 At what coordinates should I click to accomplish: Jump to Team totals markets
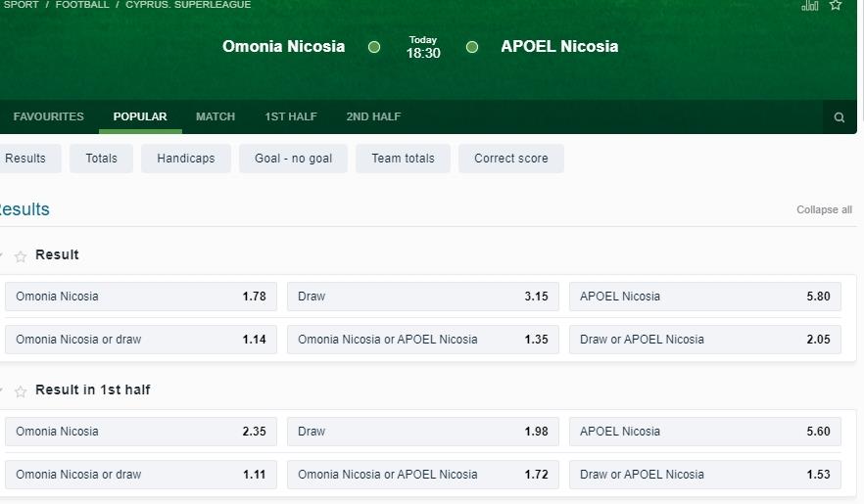click(403, 159)
